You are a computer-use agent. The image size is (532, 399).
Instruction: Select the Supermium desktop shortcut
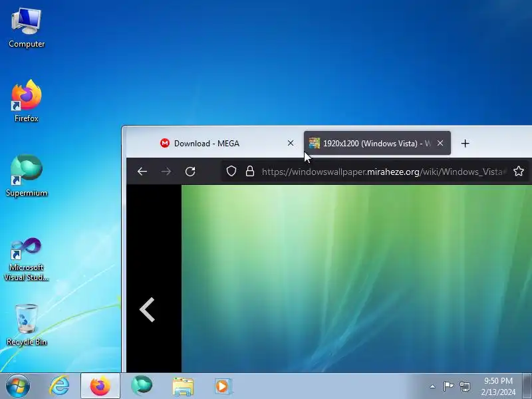pyautogui.click(x=27, y=176)
